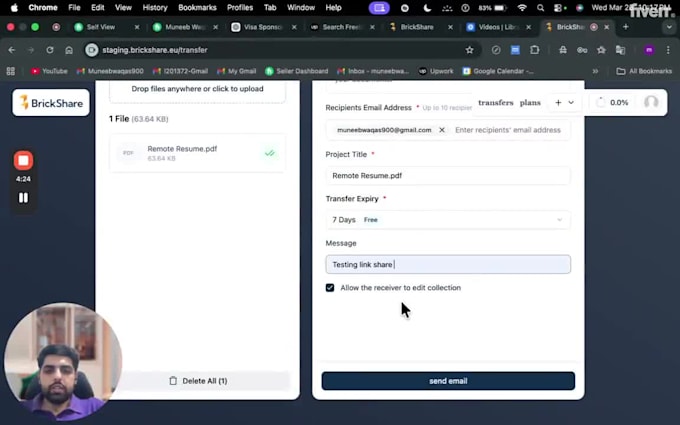The image size is (680, 425).
Task: Open the Chrome profile avatar
Action: (649, 50)
